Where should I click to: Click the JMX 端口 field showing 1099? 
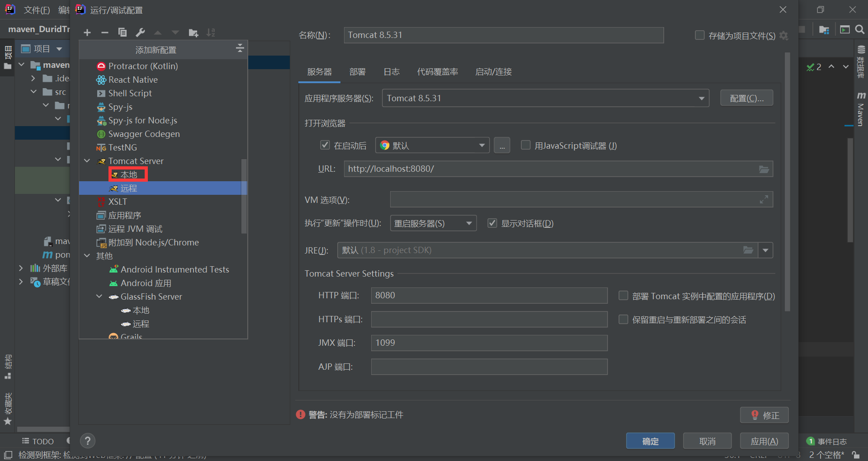[489, 343]
